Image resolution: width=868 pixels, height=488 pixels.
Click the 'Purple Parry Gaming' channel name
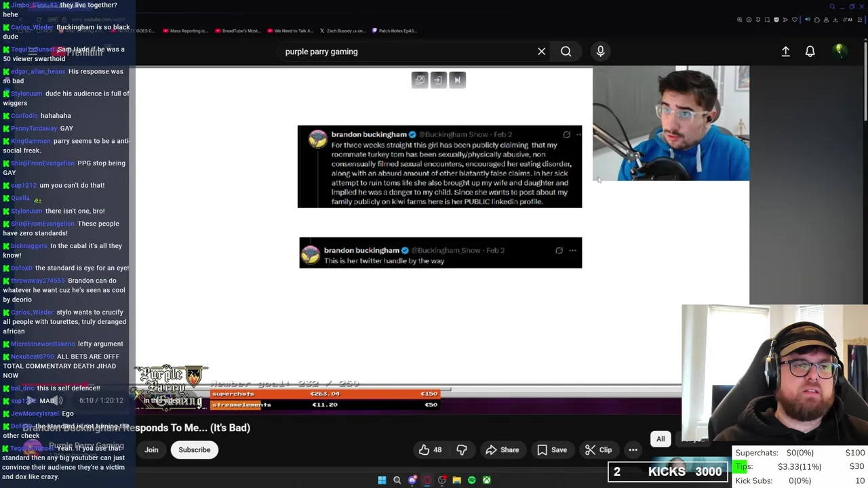click(x=86, y=446)
